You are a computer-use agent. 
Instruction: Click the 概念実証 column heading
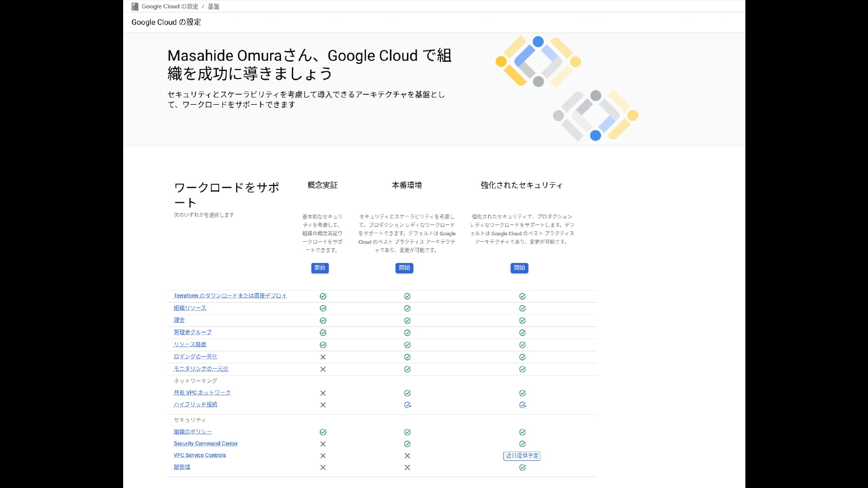point(323,185)
